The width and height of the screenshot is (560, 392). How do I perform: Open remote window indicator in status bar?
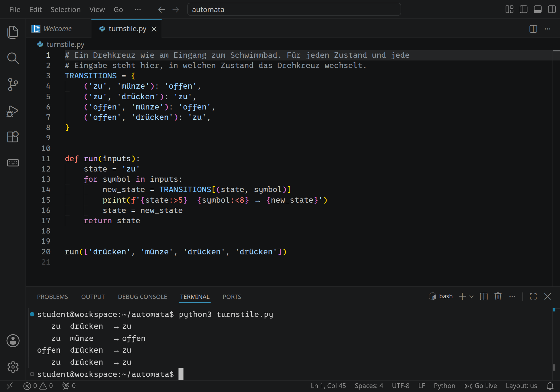point(10,386)
